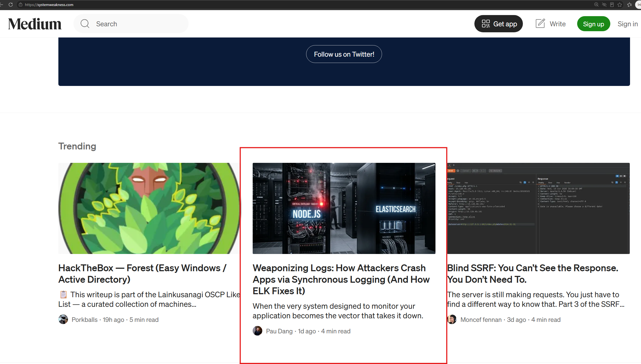Screen dimensions: 641x364
Task: Click 'When the very system designed' excerpt
Action: point(338,311)
